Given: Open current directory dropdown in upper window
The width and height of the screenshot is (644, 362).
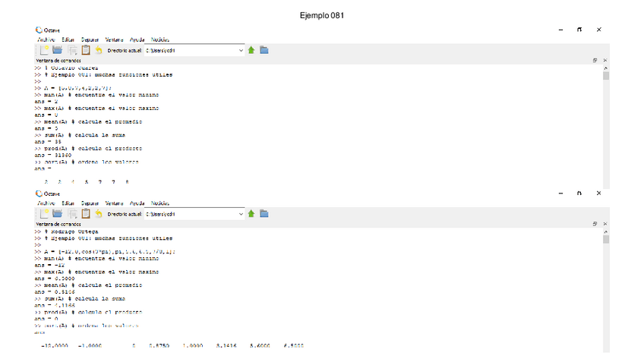Looking at the screenshot, I should coord(241,51).
